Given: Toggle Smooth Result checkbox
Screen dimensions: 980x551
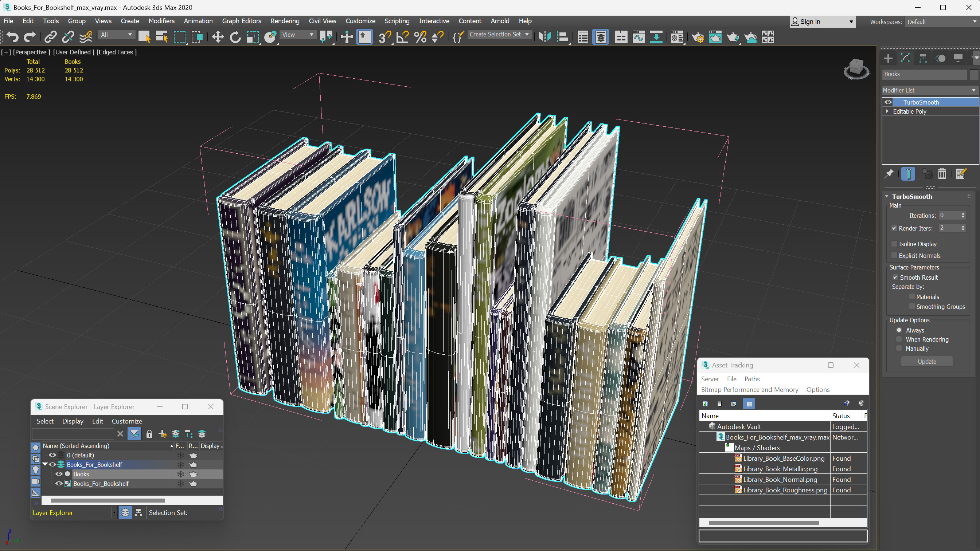Looking at the screenshot, I should coord(895,277).
